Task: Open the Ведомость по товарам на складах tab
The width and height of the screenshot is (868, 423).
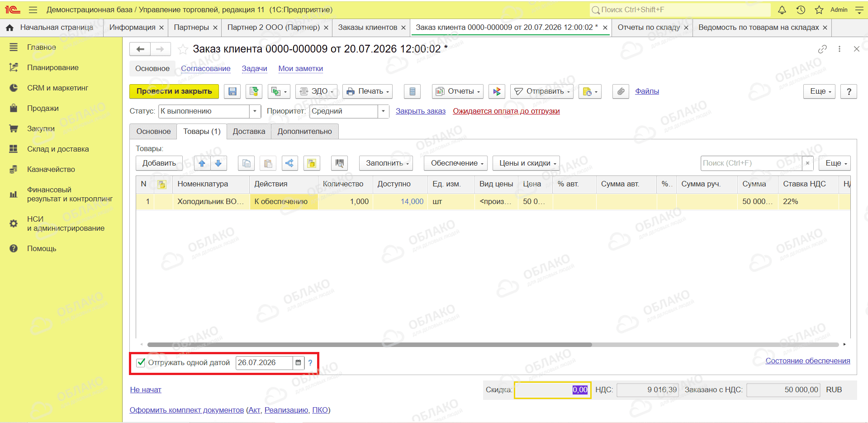Action: click(759, 28)
